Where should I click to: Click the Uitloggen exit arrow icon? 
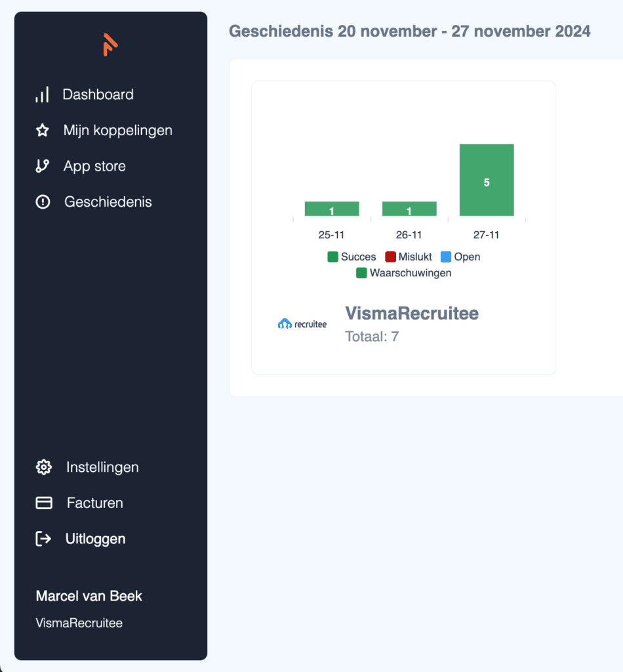[x=43, y=539]
